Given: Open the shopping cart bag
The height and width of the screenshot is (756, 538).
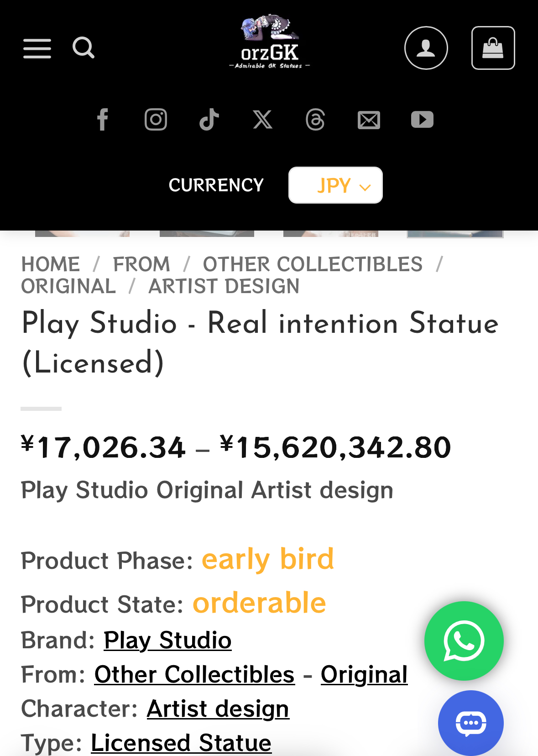Looking at the screenshot, I should tap(493, 48).
